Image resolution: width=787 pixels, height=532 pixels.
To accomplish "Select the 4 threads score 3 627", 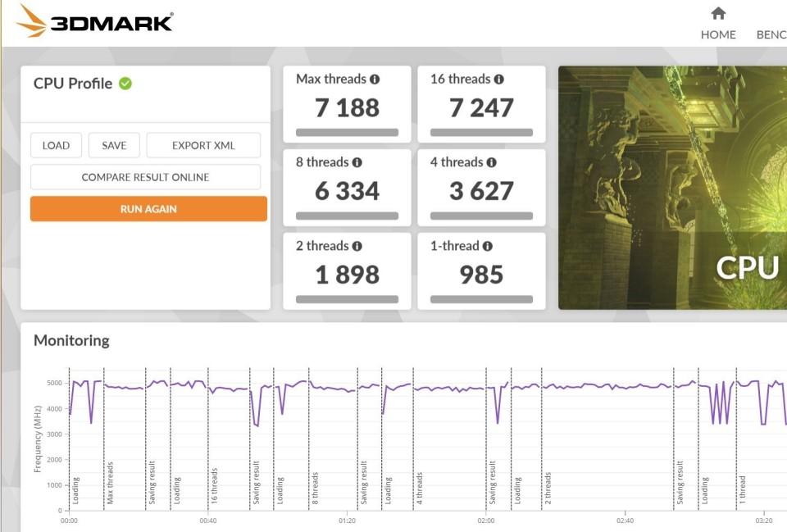I will coord(481,191).
